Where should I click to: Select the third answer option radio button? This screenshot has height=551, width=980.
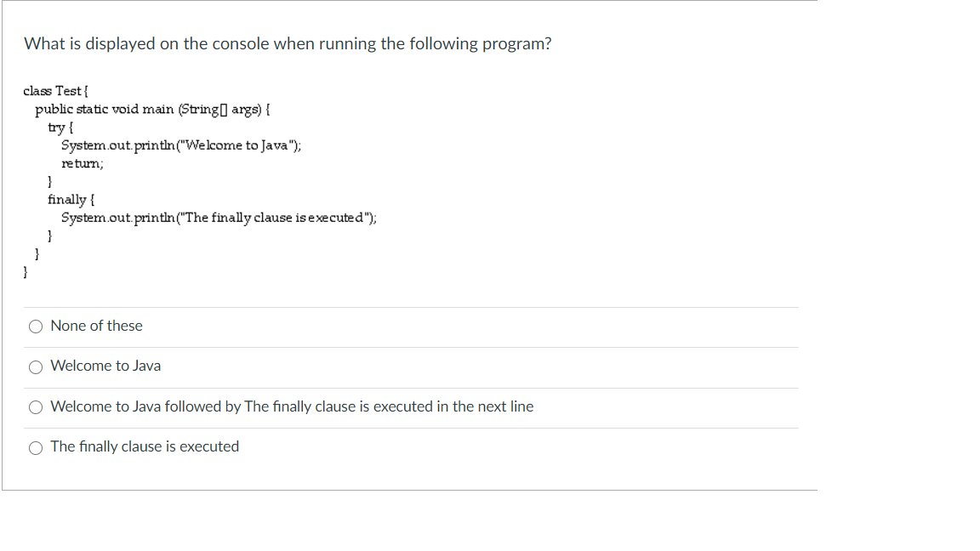tap(35, 407)
